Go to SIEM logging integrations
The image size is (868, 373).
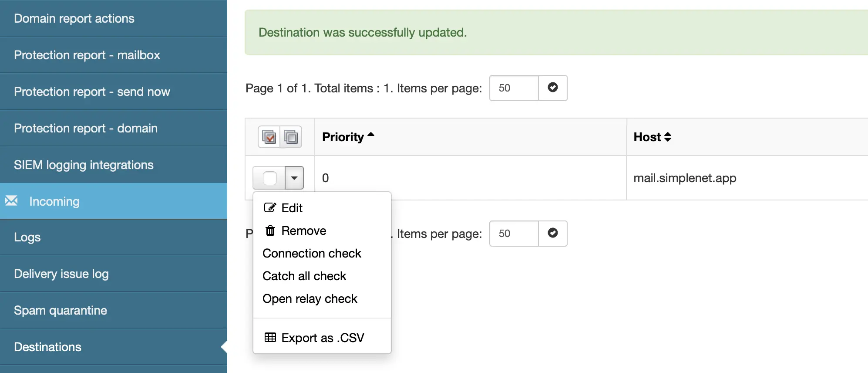click(x=84, y=165)
